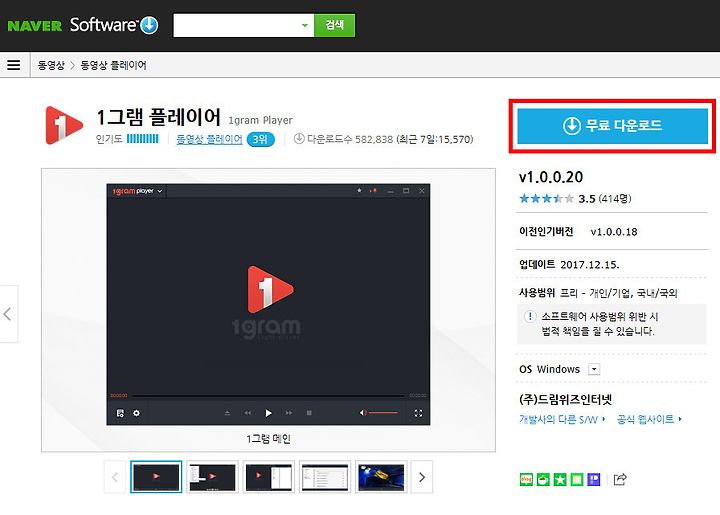Click the green star bookmark icon

coord(560,480)
